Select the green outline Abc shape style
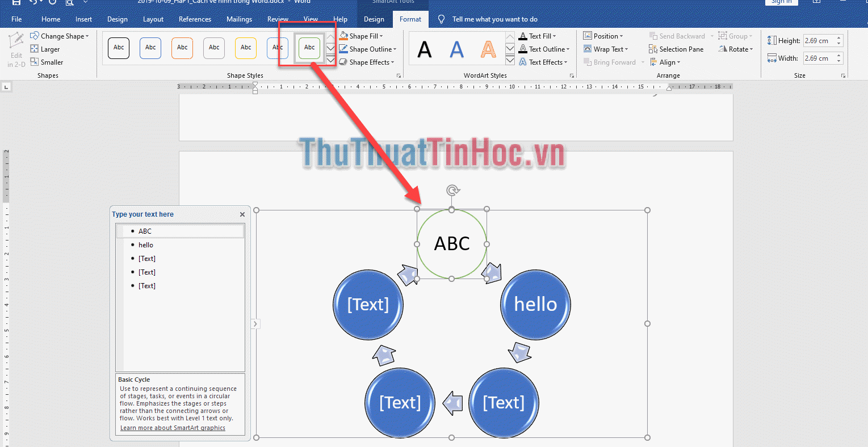The image size is (868, 447). 309,48
